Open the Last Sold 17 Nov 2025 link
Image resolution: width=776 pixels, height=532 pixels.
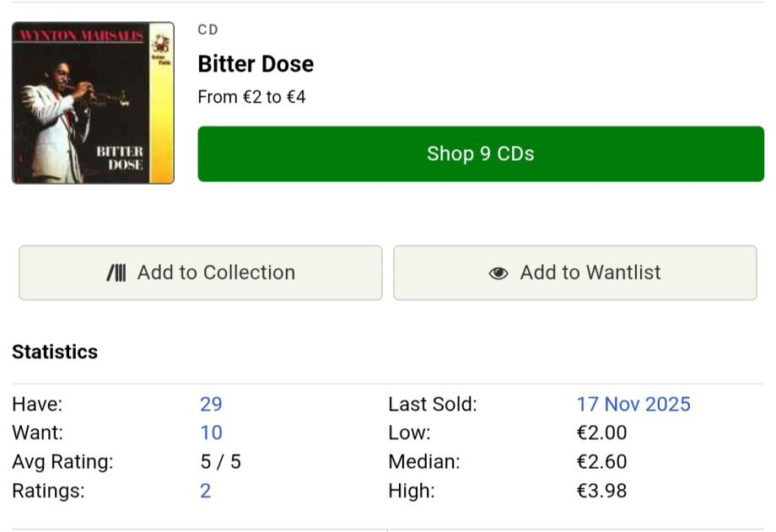(x=633, y=405)
